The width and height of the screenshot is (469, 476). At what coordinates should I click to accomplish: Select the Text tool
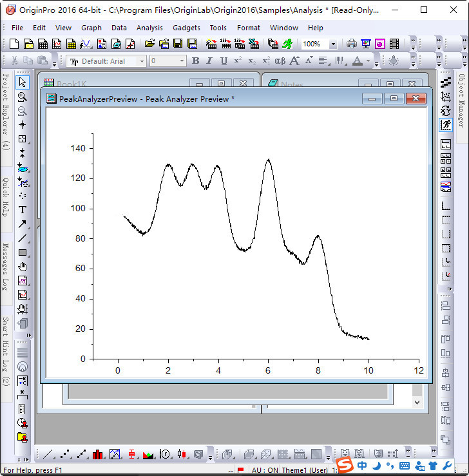[x=23, y=210]
